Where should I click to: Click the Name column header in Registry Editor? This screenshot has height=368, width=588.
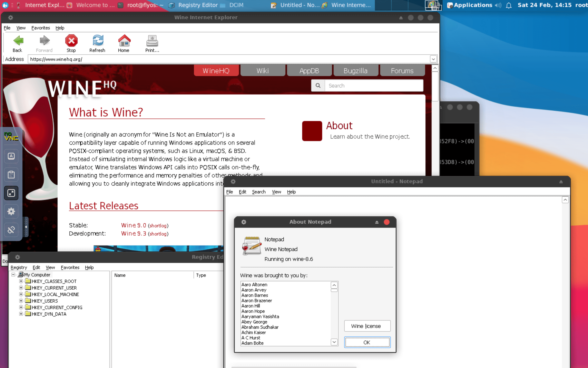153,275
